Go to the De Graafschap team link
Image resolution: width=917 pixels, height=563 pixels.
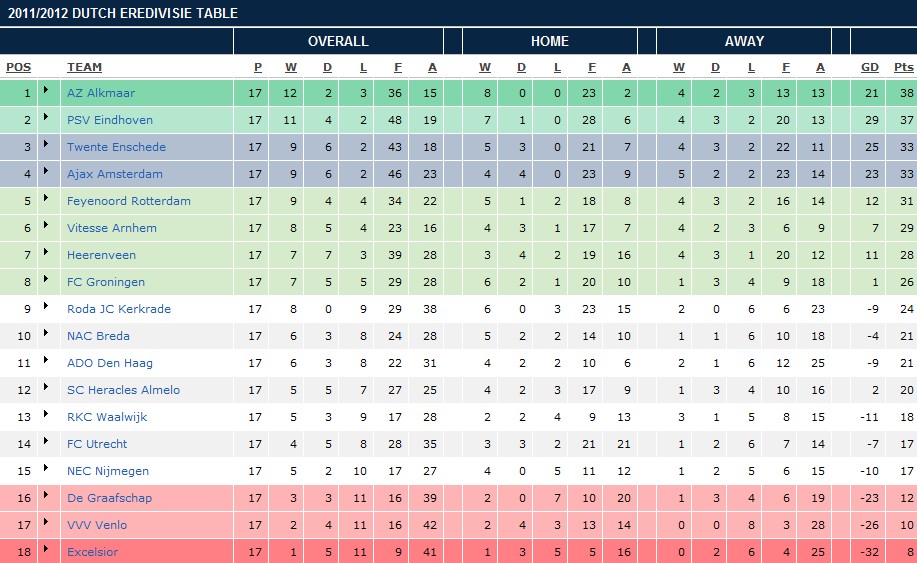(109, 498)
